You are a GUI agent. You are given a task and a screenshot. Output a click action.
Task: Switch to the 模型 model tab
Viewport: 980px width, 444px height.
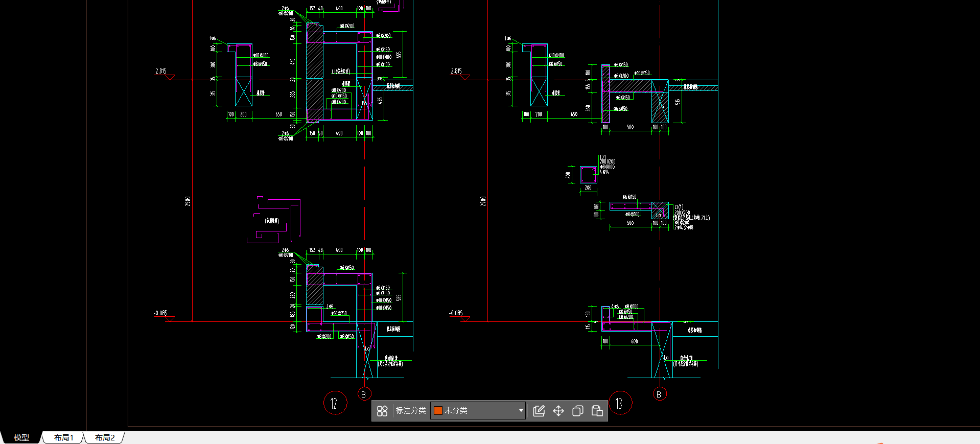point(21,437)
